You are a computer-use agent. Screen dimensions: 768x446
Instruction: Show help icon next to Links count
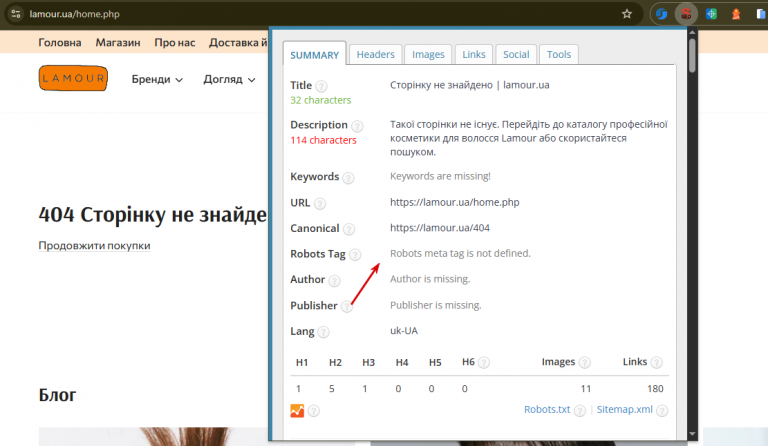point(656,362)
